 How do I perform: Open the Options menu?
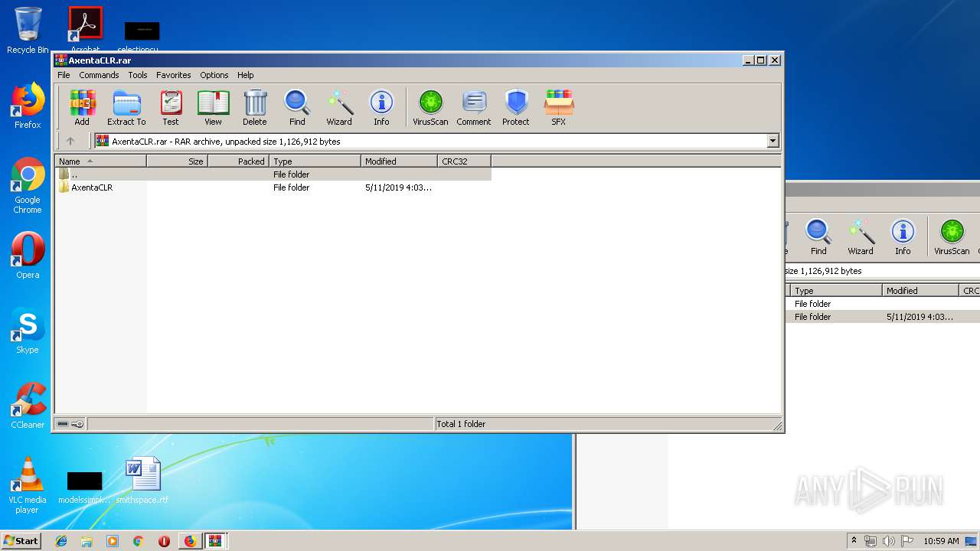214,75
